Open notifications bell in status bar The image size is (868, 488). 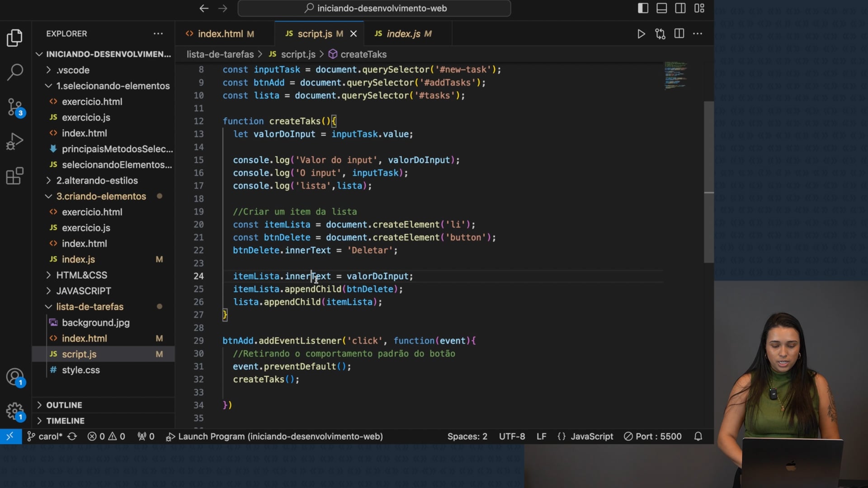[x=698, y=436]
